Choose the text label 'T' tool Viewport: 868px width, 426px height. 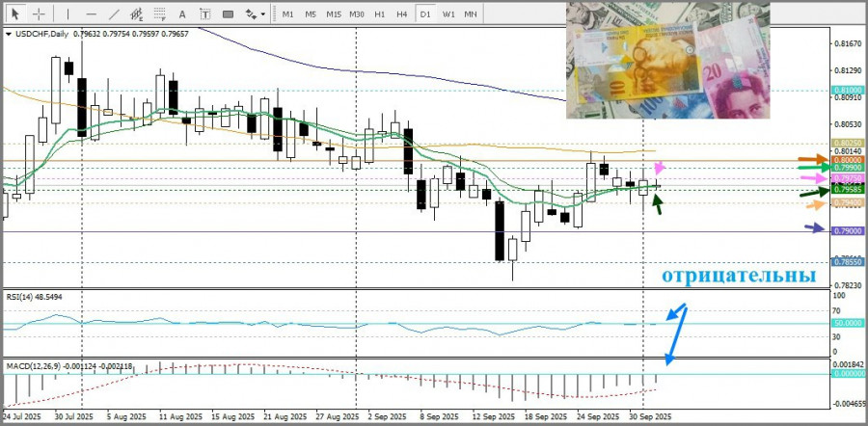(x=204, y=13)
